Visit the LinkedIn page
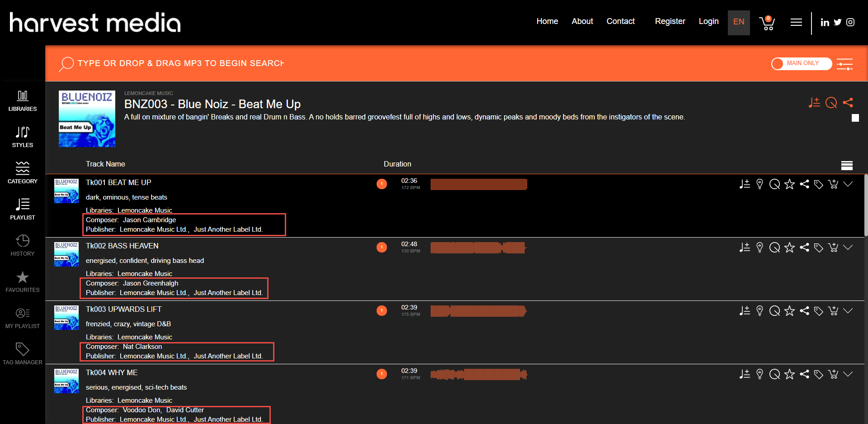868x424 pixels. pos(825,22)
